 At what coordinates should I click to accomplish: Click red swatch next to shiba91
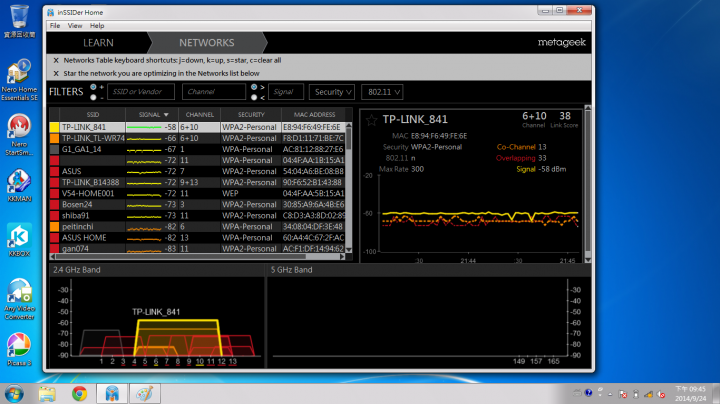pyautogui.click(x=54, y=215)
